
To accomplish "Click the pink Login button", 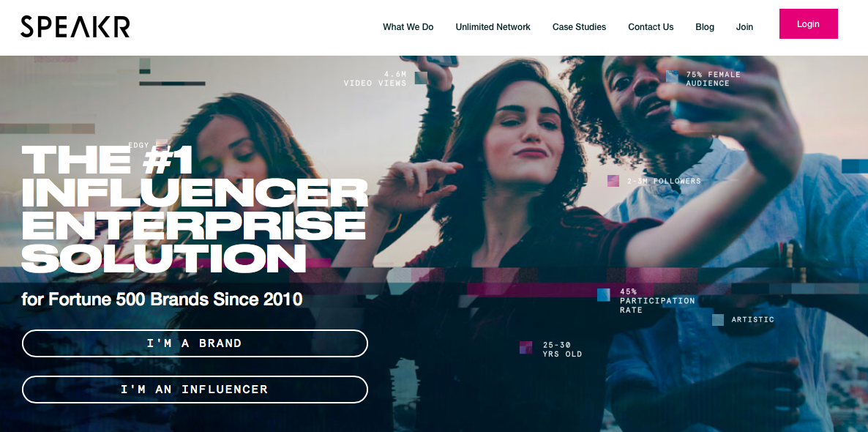I will pyautogui.click(x=808, y=24).
